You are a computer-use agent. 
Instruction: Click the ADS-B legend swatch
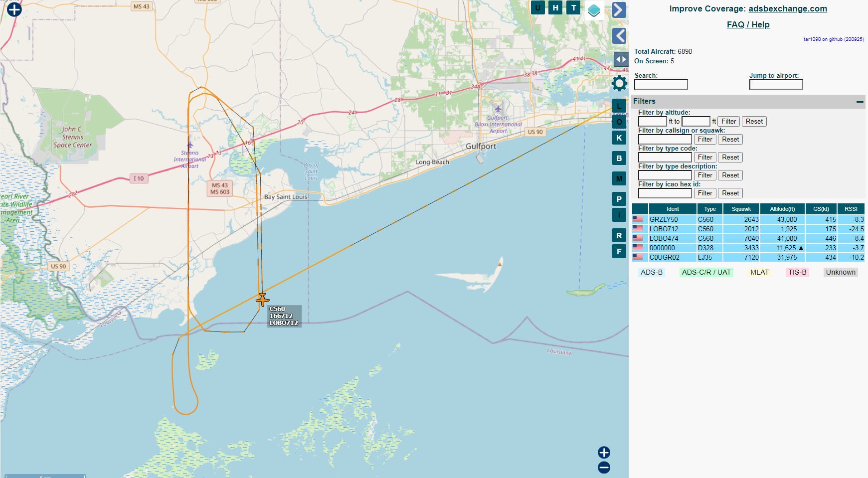pyautogui.click(x=651, y=272)
